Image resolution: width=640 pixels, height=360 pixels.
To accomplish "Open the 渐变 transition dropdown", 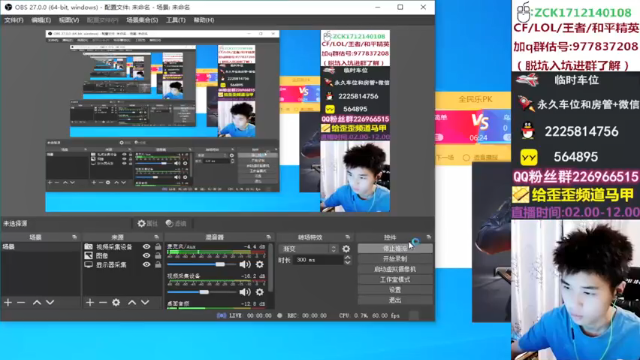I will pyautogui.click(x=309, y=249).
